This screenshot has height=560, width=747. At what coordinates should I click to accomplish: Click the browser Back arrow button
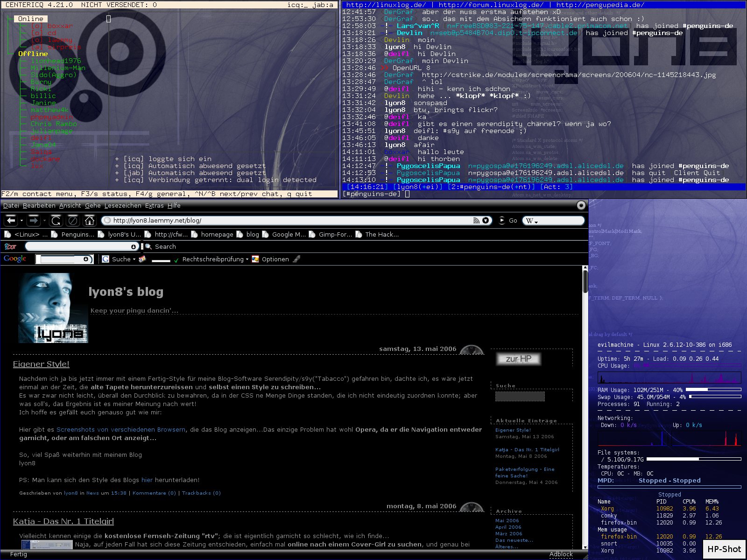click(x=11, y=220)
